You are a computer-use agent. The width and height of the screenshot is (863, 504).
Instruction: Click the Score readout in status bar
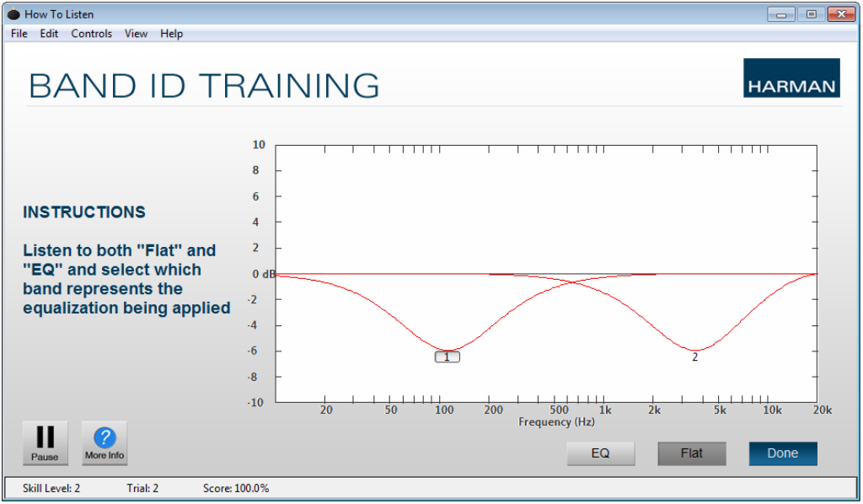[236, 488]
